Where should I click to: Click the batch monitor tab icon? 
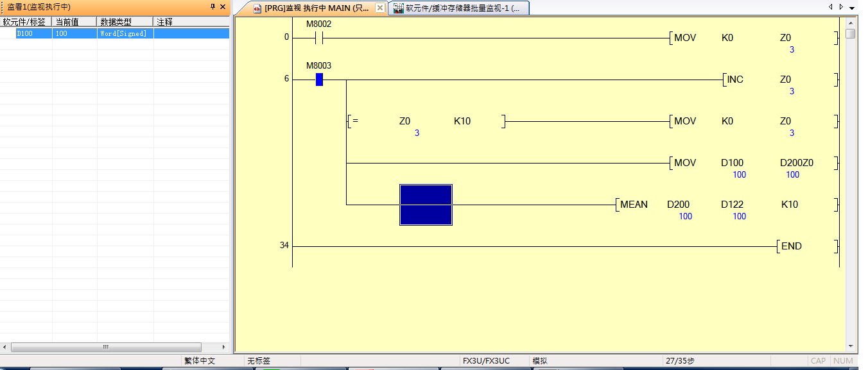[398, 8]
